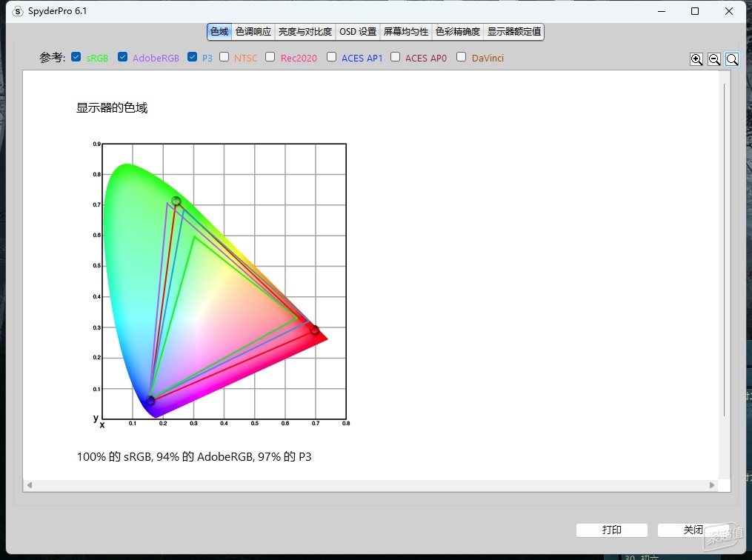Image resolution: width=752 pixels, height=560 pixels.
Task: Click the green primary marker on gamut chart
Action: pos(176,201)
